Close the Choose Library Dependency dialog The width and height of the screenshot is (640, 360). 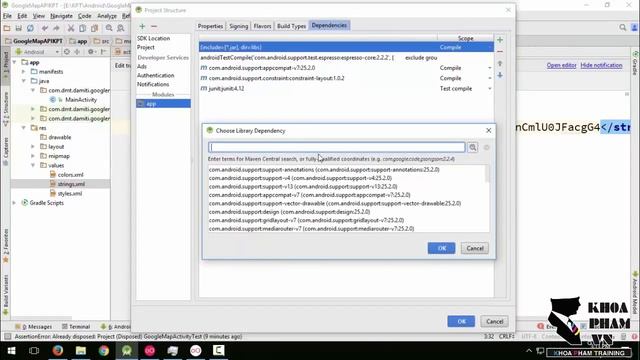click(x=489, y=131)
